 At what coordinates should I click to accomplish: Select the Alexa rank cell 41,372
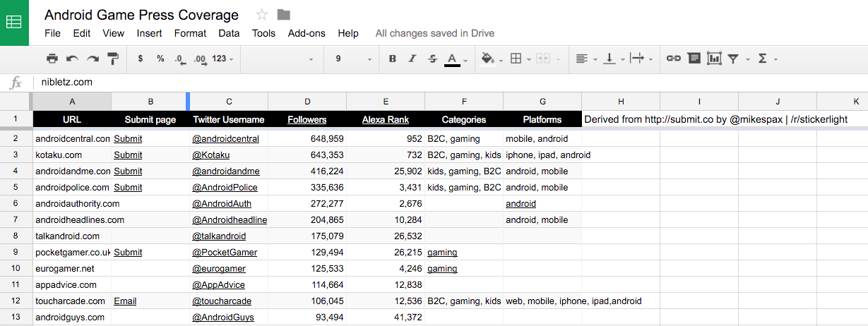[386, 318]
